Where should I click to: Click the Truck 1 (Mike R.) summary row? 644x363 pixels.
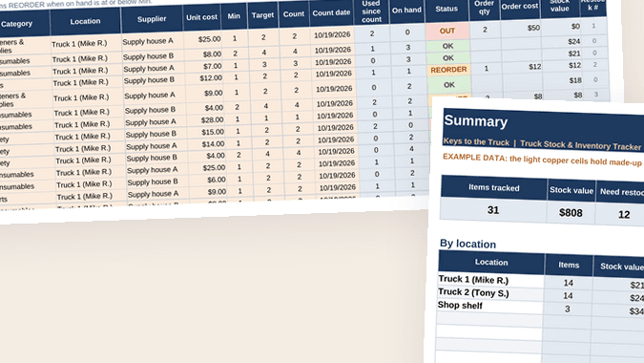coord(473,280)
